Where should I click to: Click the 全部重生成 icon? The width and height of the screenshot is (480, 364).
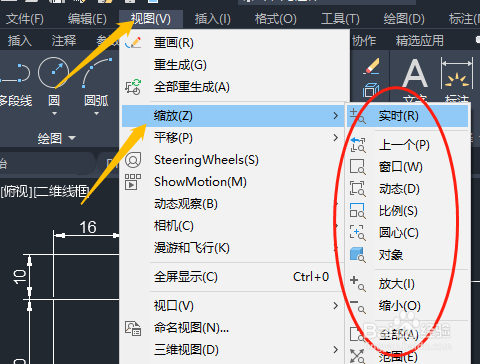point(133,87)
